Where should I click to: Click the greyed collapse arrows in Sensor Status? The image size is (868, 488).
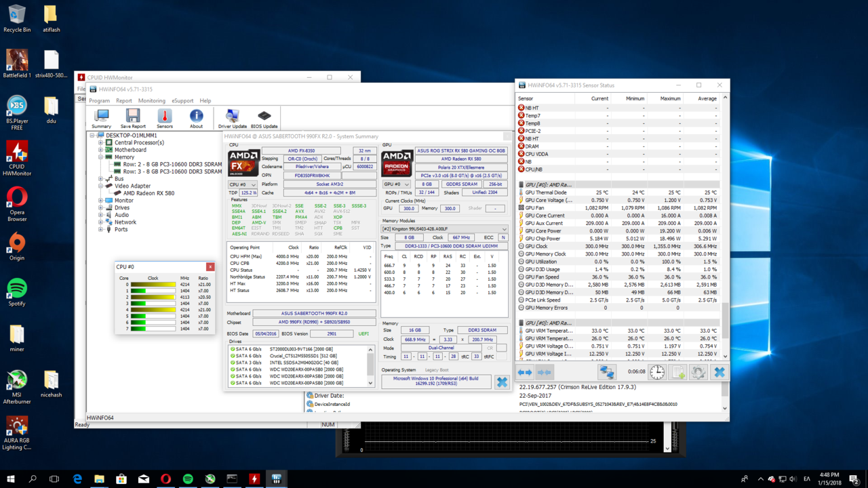click(545, 372)
